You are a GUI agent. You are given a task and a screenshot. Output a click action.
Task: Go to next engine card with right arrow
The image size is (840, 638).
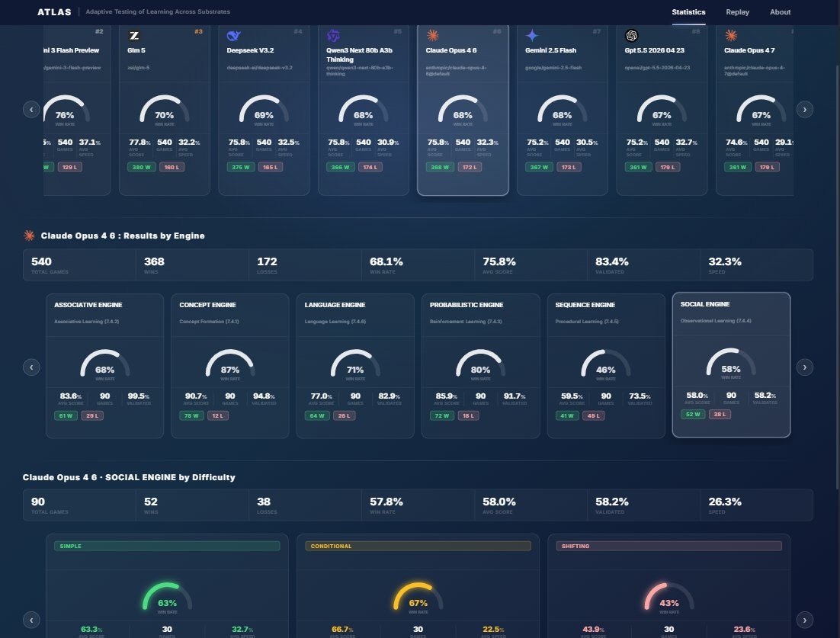805,367
